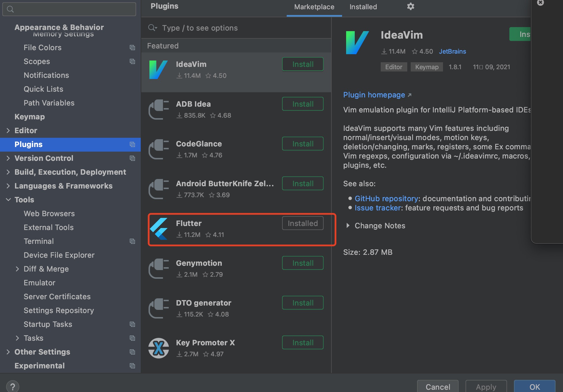Click the Cancel button
Screen dimensions: 563x392
coord(438,387)
